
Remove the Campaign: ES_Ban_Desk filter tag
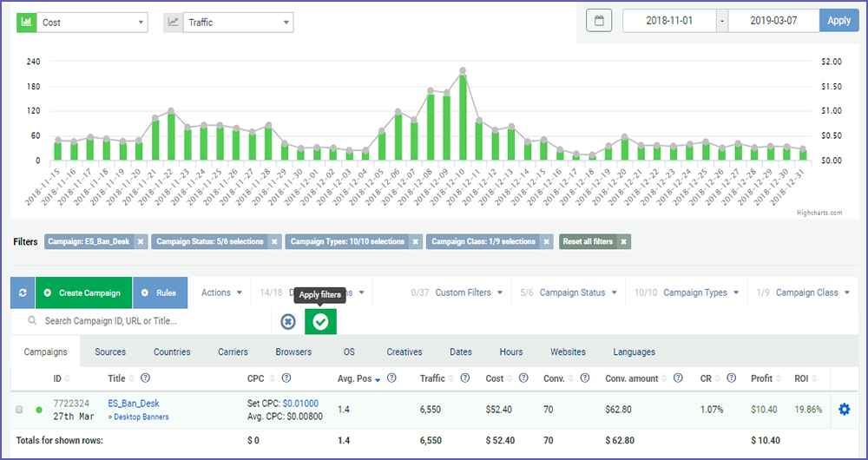tap(141, 241)
